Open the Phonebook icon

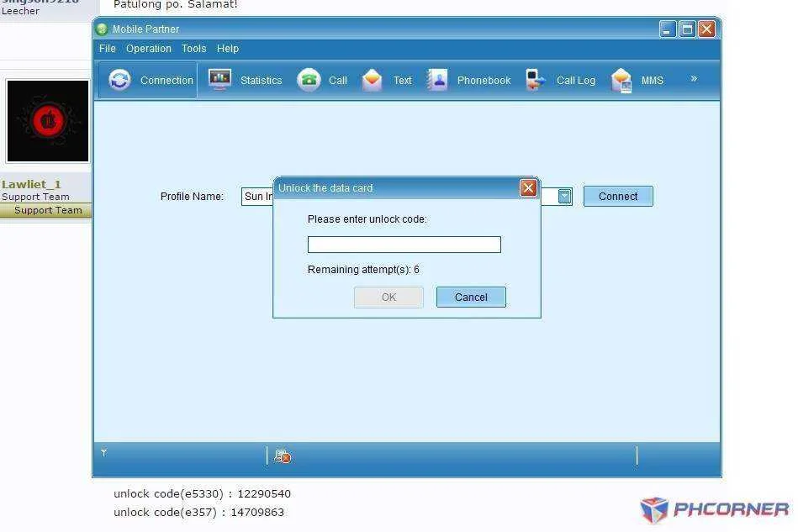pos(437,80)
